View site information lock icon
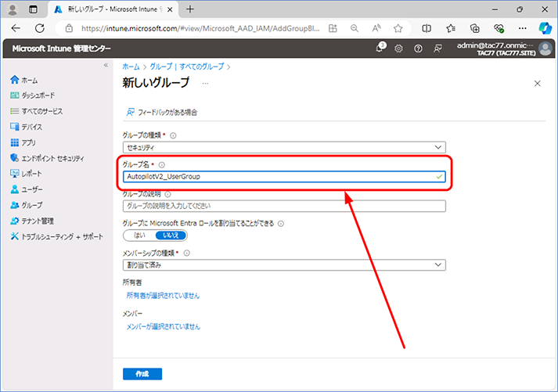This screenshot has height=392, width=558. [x=70, y=28]
